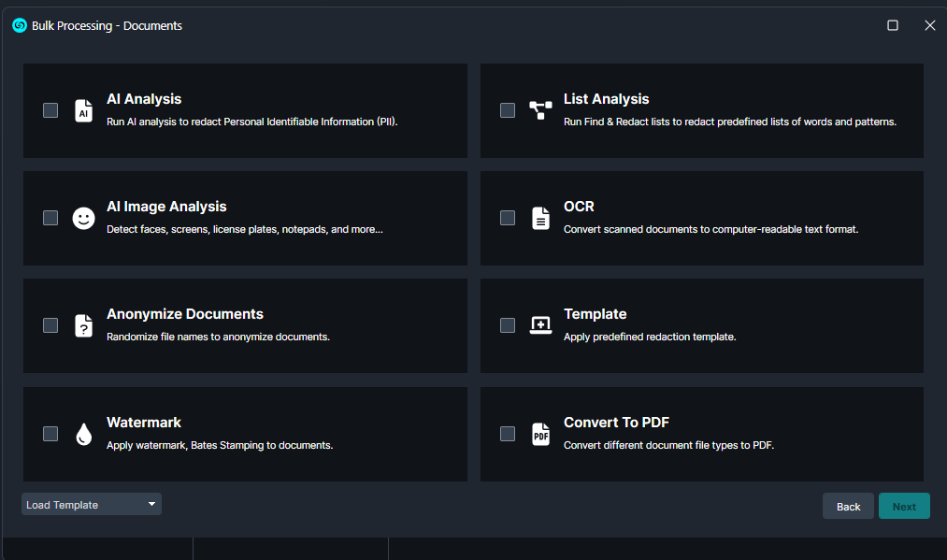Click the Convert To PDF file icon

tap(540, 434)
